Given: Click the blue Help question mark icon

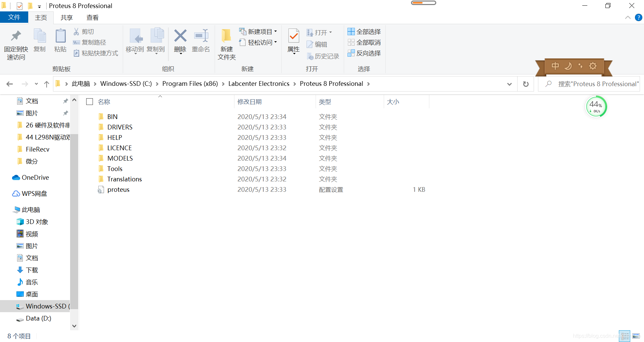Looking at the screenshot, I should click(x=638, y=17).
